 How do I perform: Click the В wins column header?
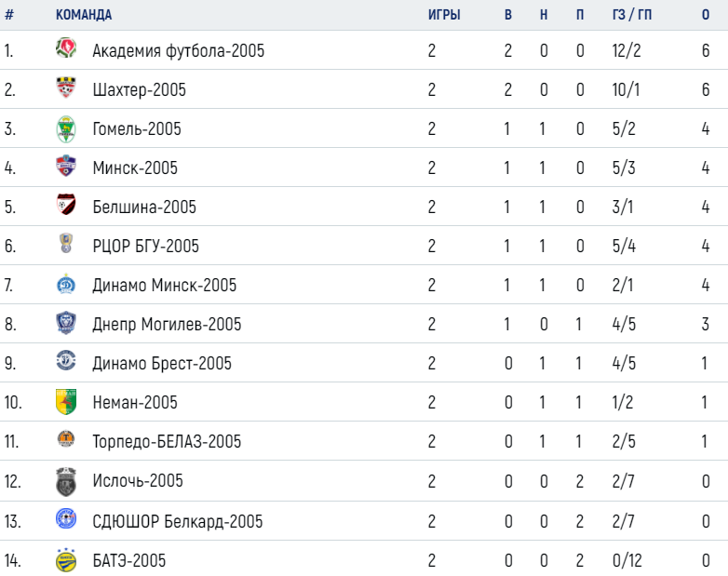[x=508, y=15]
